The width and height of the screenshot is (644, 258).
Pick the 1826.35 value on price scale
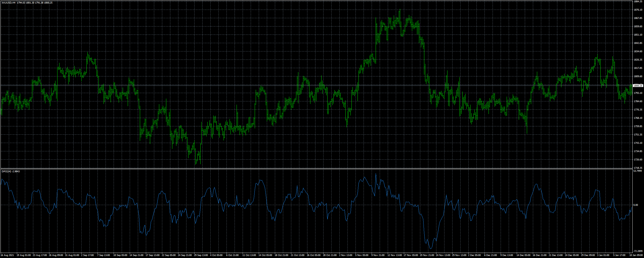point(638,60)
